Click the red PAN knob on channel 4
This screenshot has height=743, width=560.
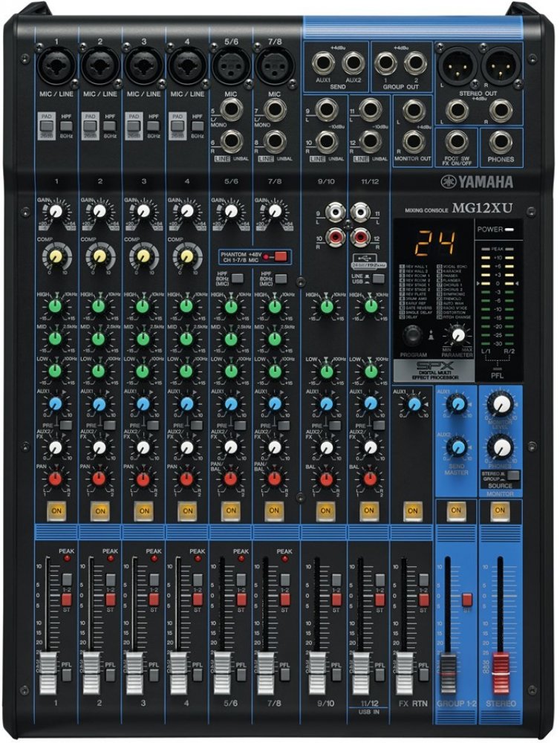point(186,479)
